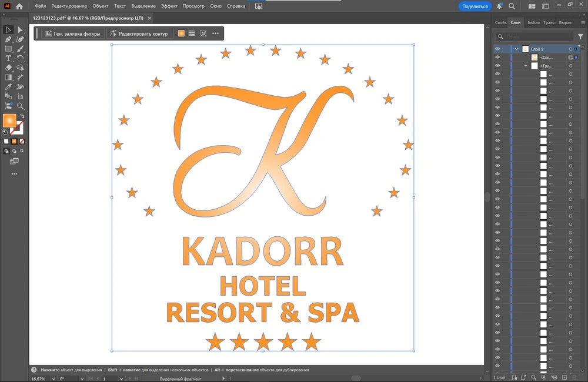
Task: Select the Pen tool
Action: [x=9, y=39]
